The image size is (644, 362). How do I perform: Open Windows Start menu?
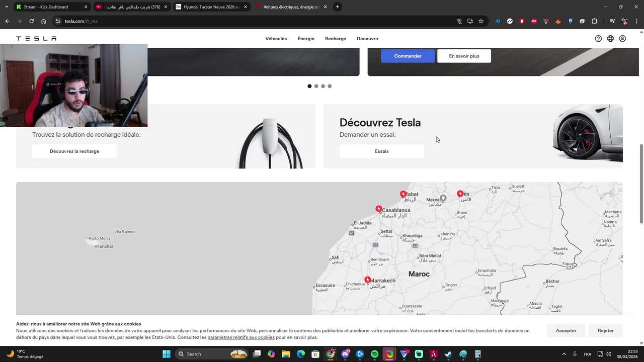[167, 354]
